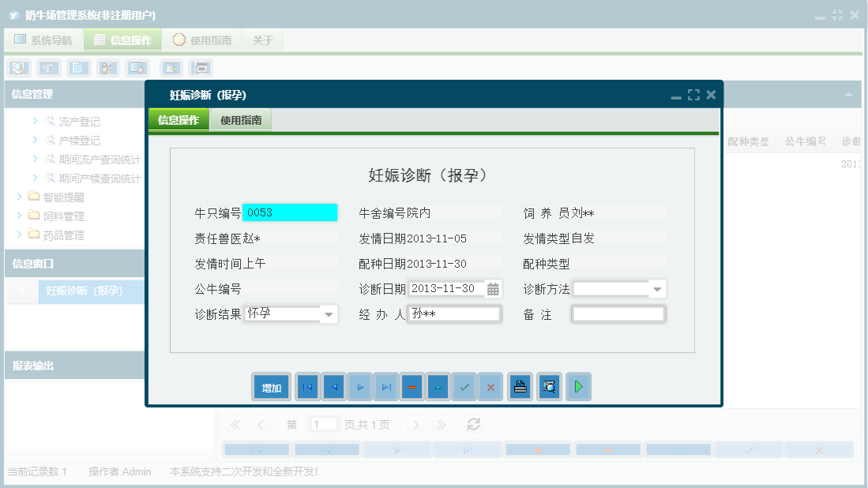Go to the previous record icon
The height and width of the screenshot is (488, 868).
point(333,387)
